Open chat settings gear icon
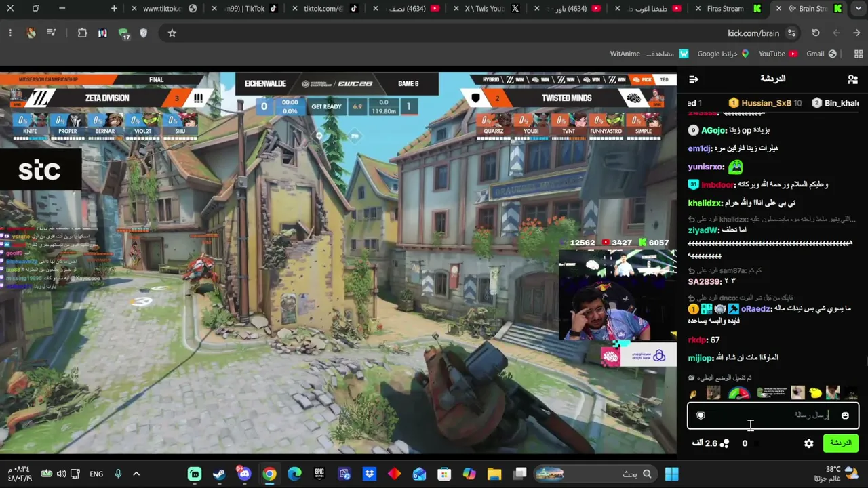The height and width of the screenshot is (488, 868). (x=808, y=443)
